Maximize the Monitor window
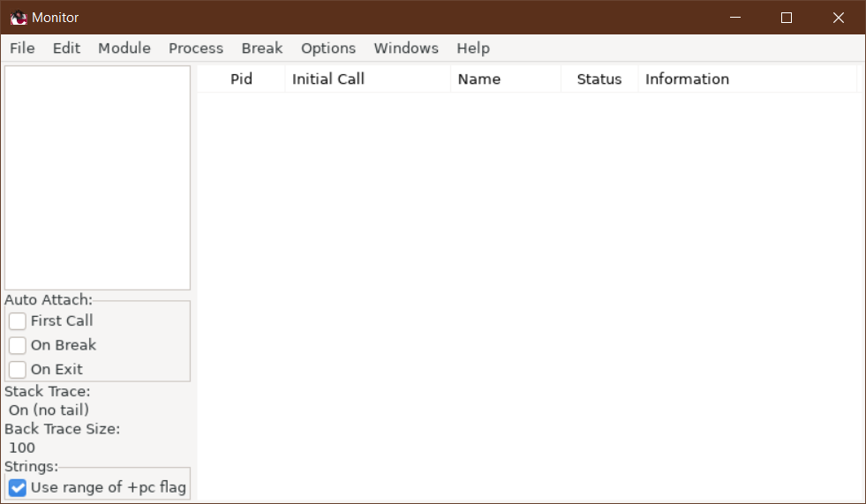Viewport: 866px width, 504px height. [x=787, y=18]
